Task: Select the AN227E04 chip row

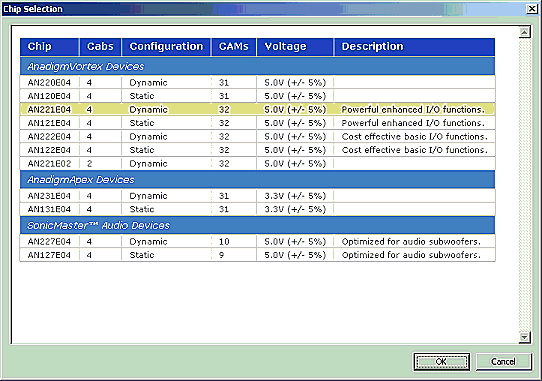Action: pyautogui.click(x=258, y=241)
